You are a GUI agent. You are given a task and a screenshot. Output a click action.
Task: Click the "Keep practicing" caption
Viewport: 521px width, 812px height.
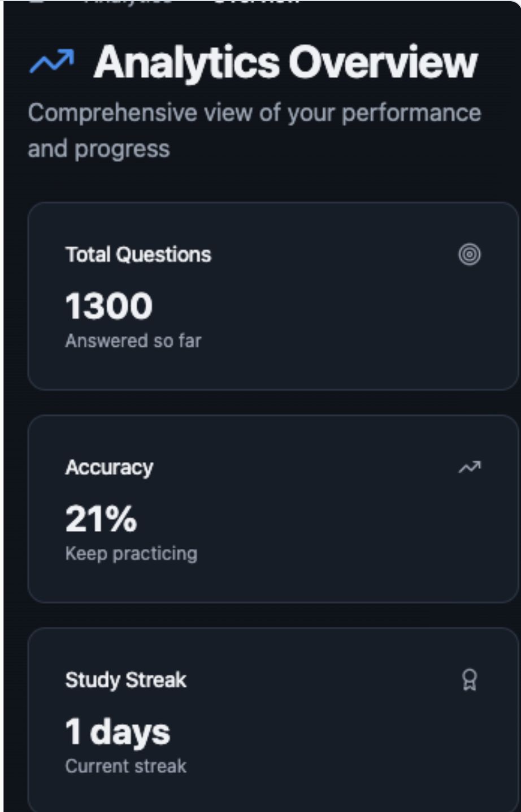131,553
